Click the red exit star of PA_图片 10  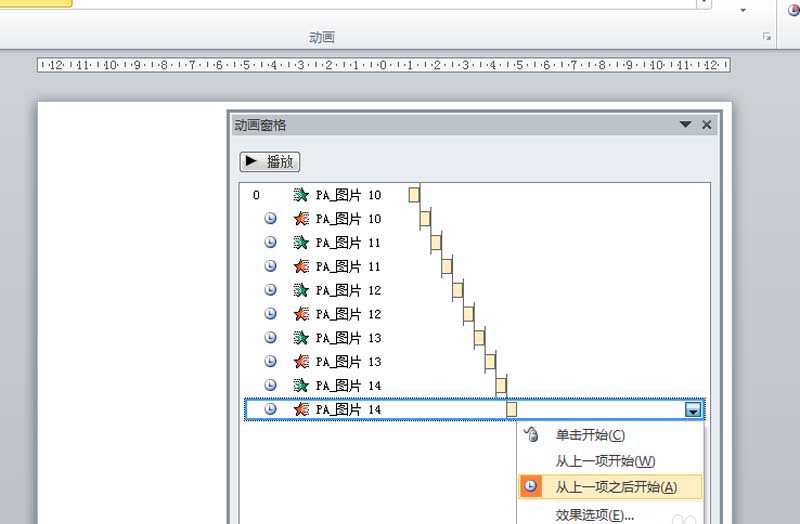tap(301, 219)
